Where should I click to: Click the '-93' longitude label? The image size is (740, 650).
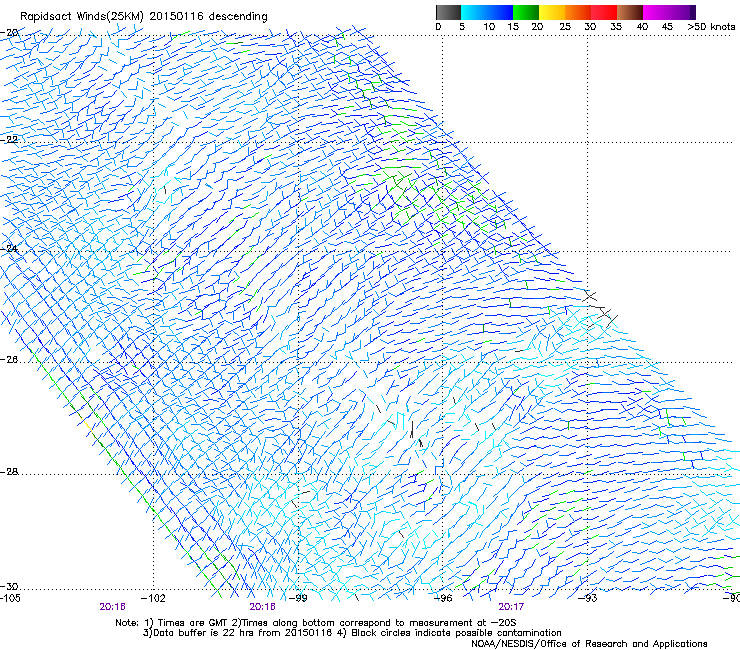(588, 598)
